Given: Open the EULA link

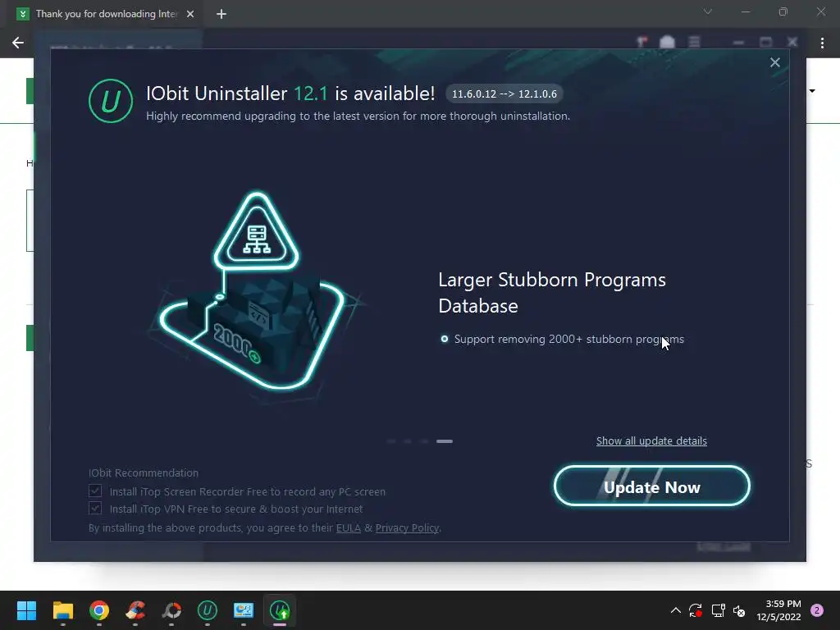Looking at the screenshot, I should [x=348, y=527].
